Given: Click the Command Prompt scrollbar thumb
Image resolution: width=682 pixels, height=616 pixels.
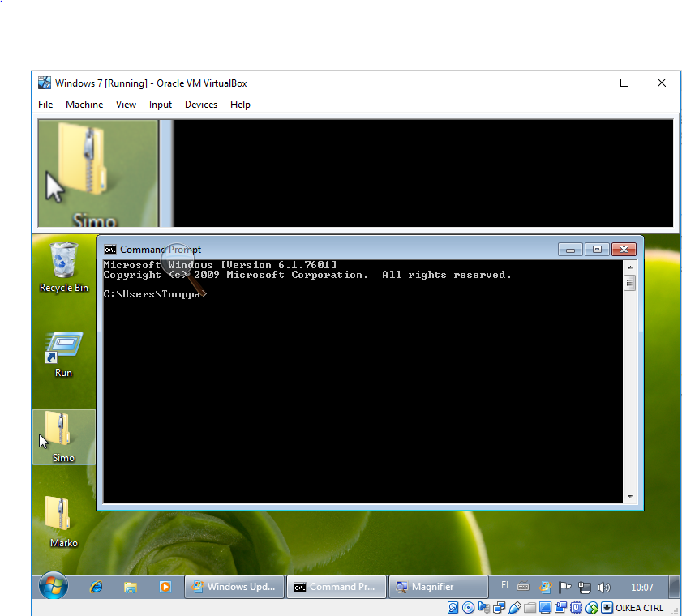Looking at the screenshot, I should pyautogui.click(x=630, y=283).
